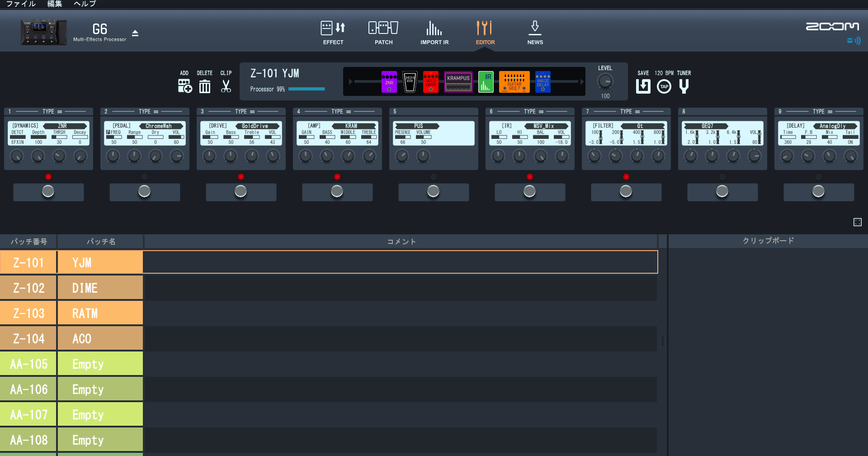Select patch named RATM

pos(100,313)
